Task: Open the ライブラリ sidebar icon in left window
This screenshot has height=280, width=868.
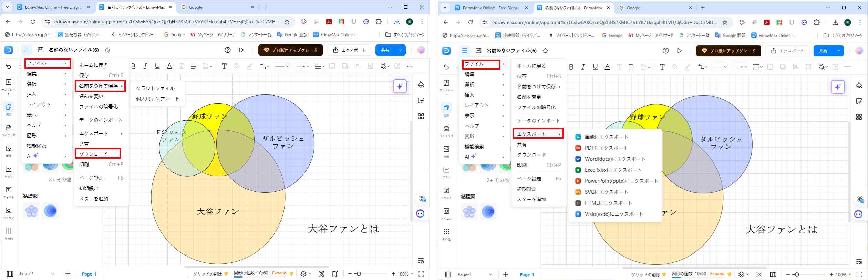Action: pos(9,131)
